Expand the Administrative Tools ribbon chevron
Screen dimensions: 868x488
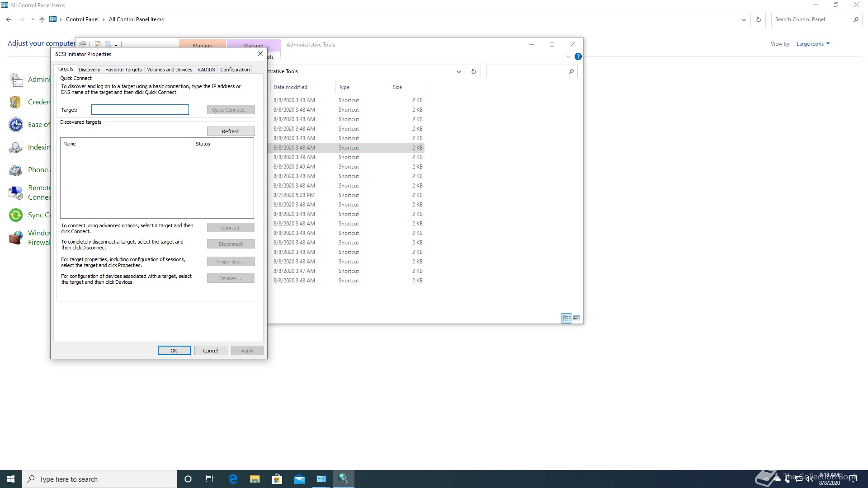(568, 57)
